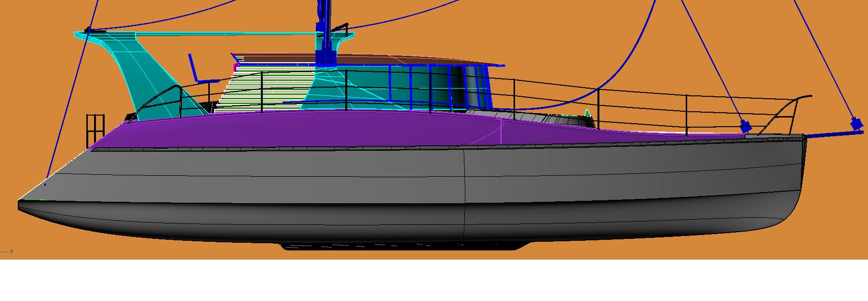
Task: Select the X axis marker at bottom left
Action: point(11,251)
